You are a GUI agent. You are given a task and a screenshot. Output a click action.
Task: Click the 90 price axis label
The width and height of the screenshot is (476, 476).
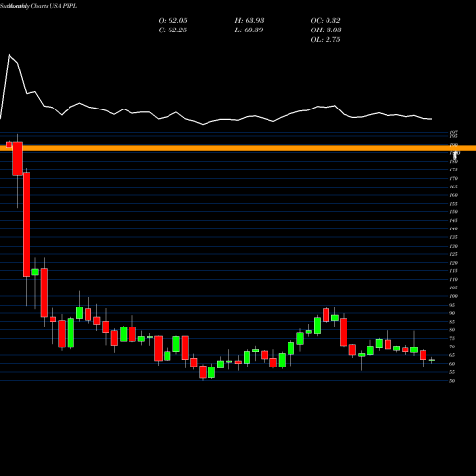pyautogui.click(x=452, y=313)
